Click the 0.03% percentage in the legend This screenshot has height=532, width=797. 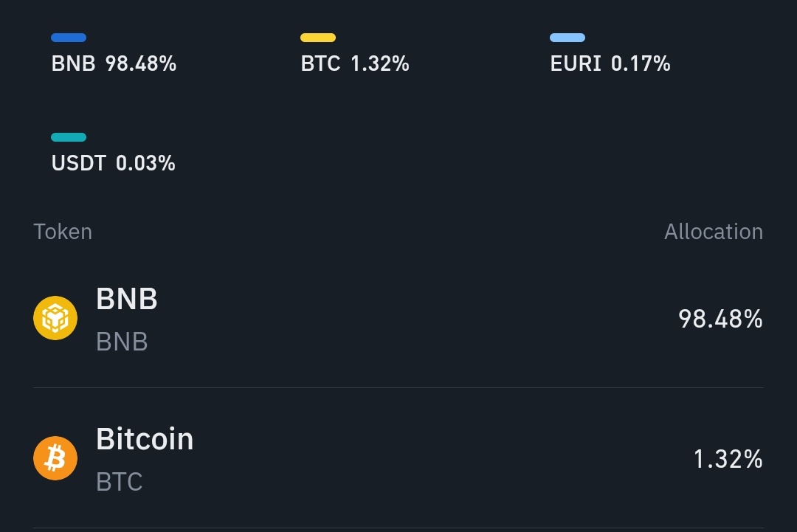click(x=146, y=163)
